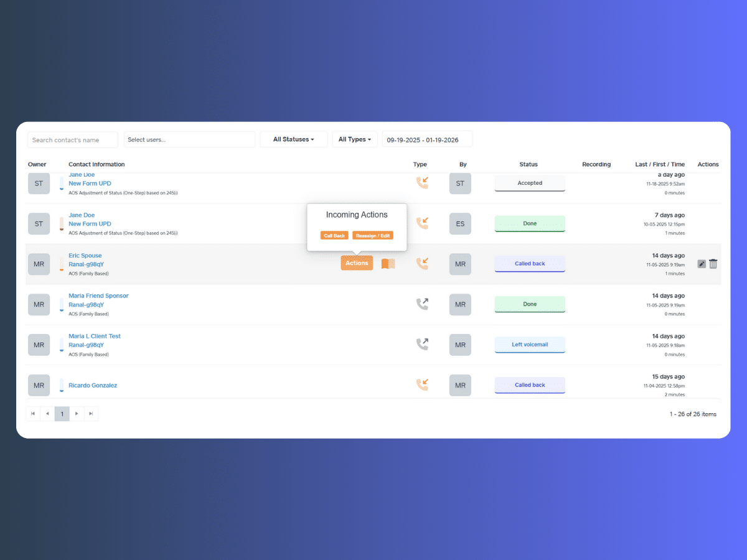Choose Reassign / Edit in Incoming Actions popup

pos(372,236)
